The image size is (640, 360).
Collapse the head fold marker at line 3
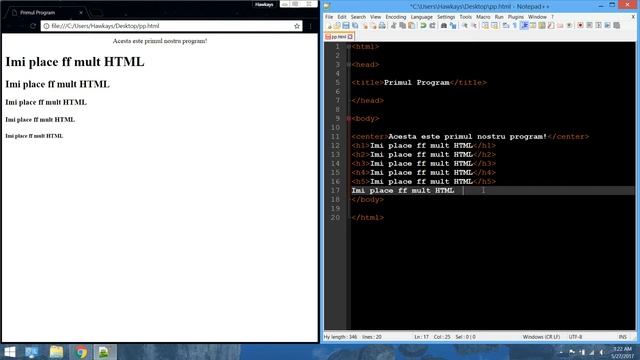[x=349, y=64]
